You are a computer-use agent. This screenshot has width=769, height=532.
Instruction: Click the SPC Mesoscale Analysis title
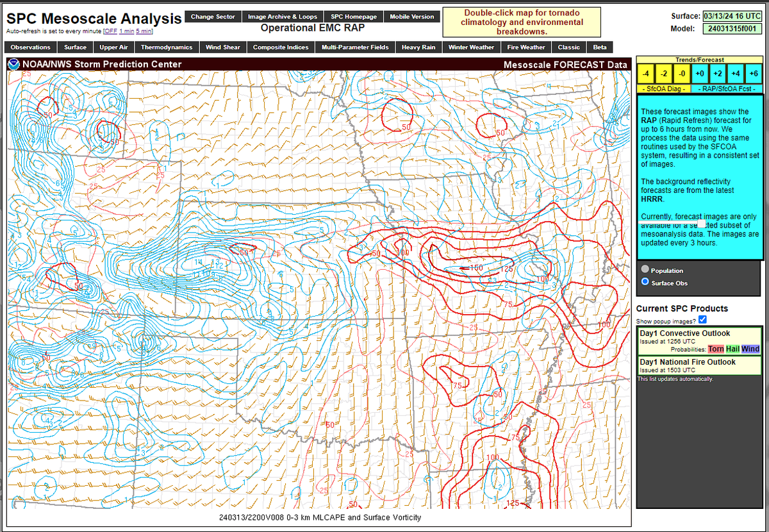pos(94,19)
